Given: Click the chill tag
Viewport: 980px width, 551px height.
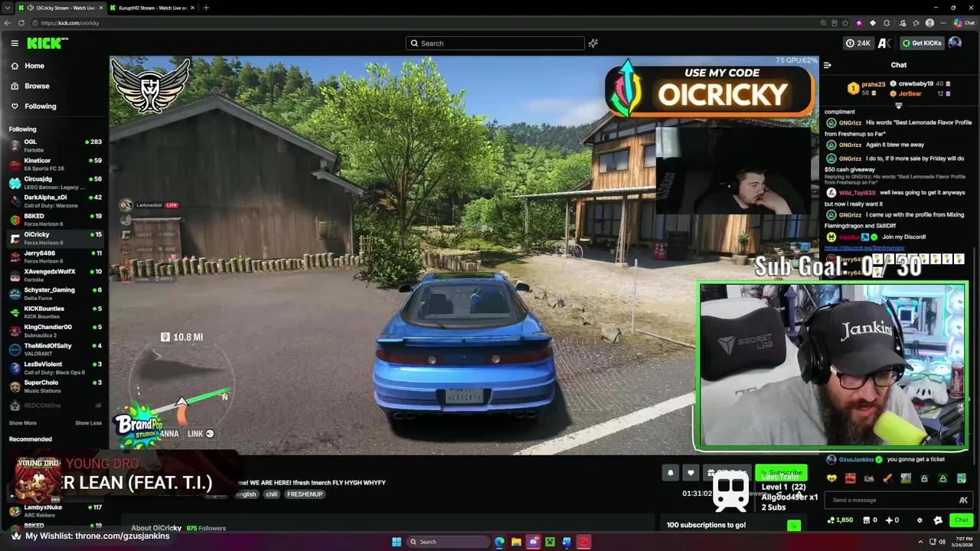Looking at the screenshot, I should pos(272,494).
